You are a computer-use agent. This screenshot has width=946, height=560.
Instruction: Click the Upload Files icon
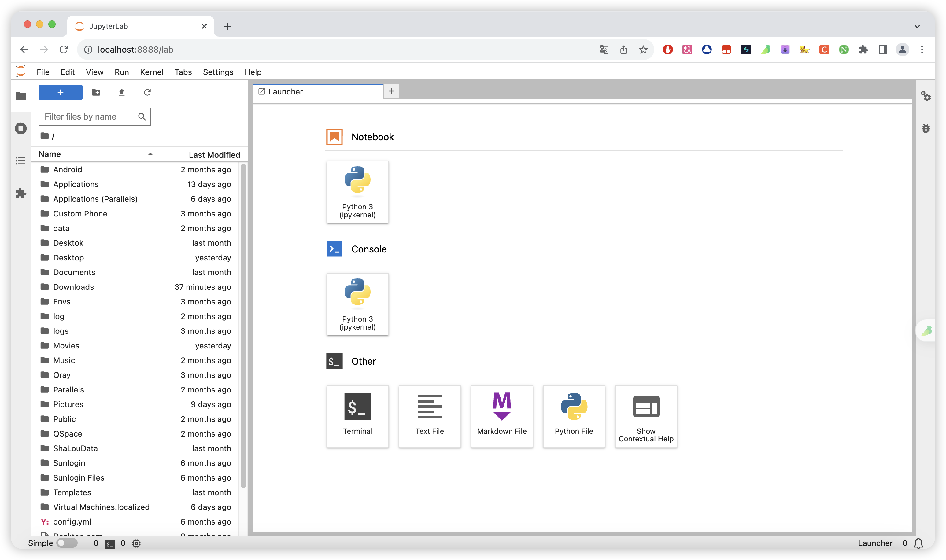(121, 92)
